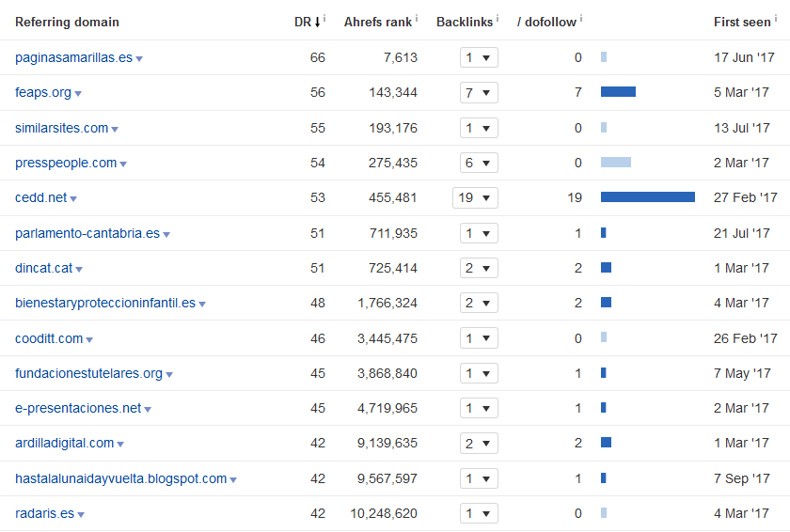This screenshot has width=790, height=532.
Task: Open backlinks dropdown showing 7 for feaps.org
Action: (x=479, y=93)
